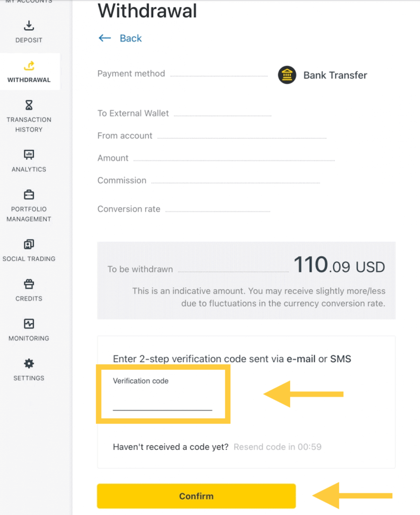Select the Monitoring chart icon
Screen dimensions: 420x515
[28, 323]
